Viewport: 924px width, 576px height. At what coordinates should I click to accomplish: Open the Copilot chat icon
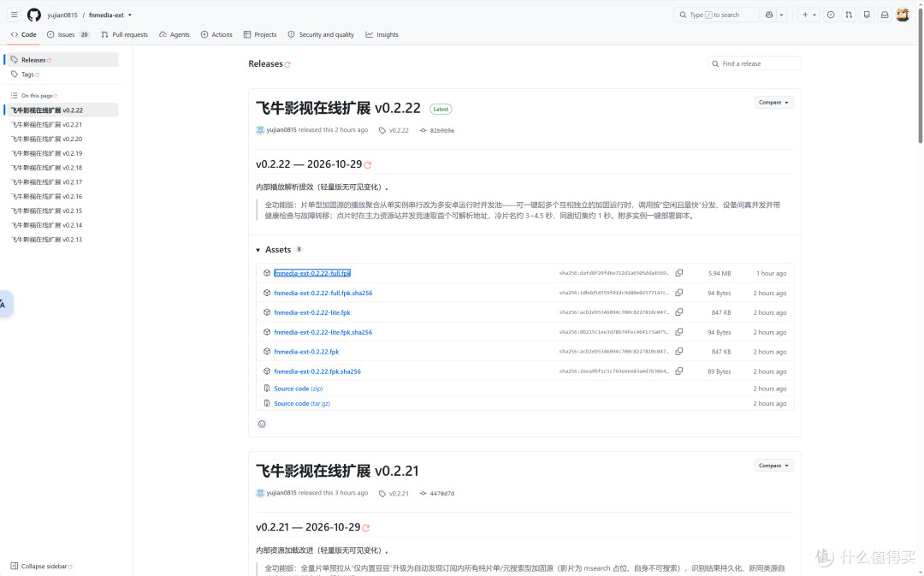(x=769, y=15)
